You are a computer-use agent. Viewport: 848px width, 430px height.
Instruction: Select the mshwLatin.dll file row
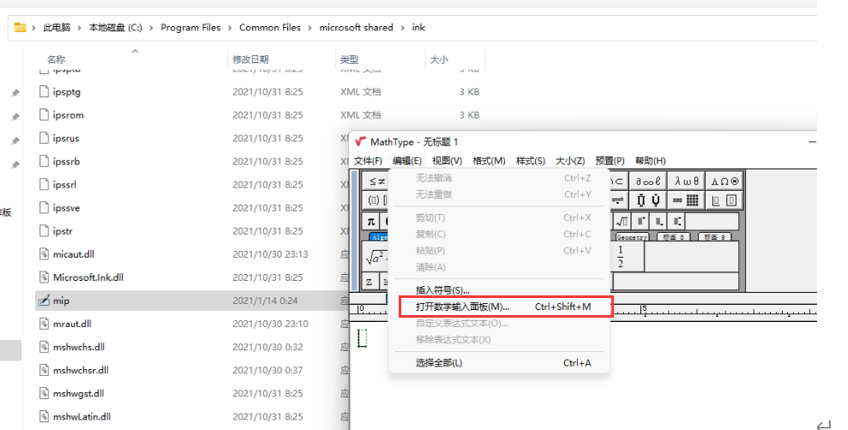(192, 417)
